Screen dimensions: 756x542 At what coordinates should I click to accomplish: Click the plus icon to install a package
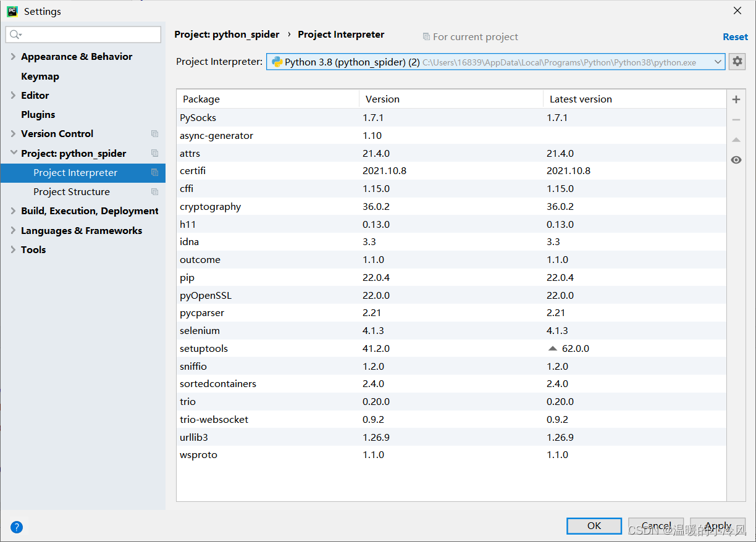click(x=736, y=99)
